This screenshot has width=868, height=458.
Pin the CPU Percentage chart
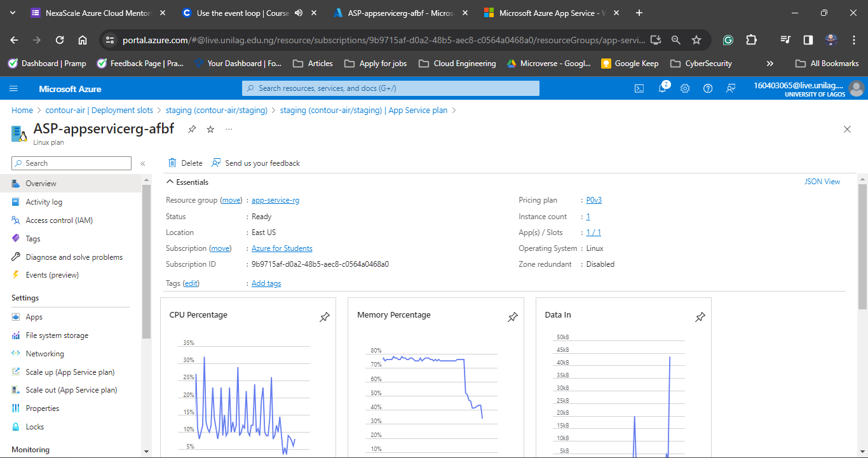pos(325,317)
